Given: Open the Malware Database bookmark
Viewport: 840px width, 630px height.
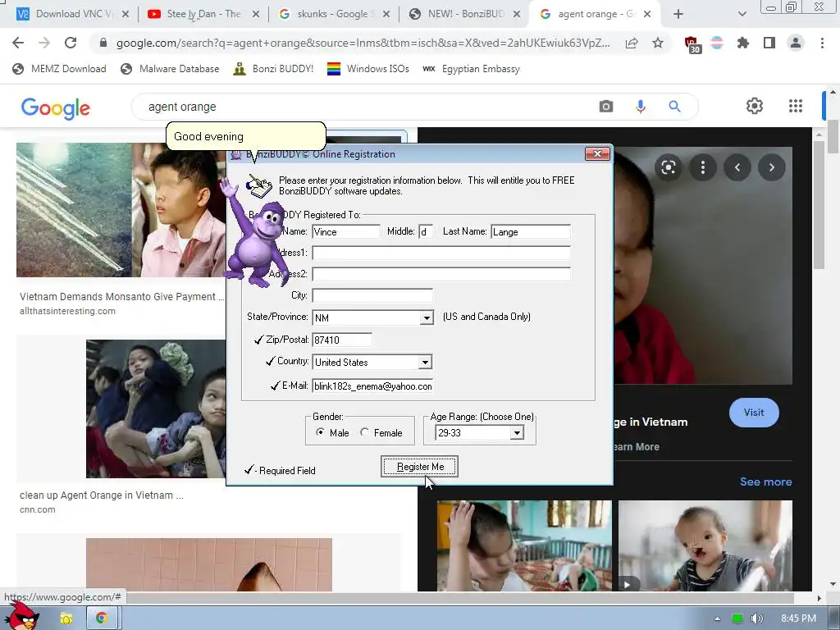Looking at the screenshot, I should pos(170,69).
